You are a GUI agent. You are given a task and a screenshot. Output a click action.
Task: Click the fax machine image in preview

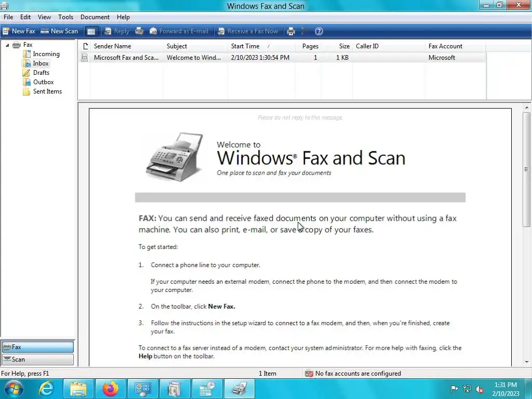coord(175,157)
